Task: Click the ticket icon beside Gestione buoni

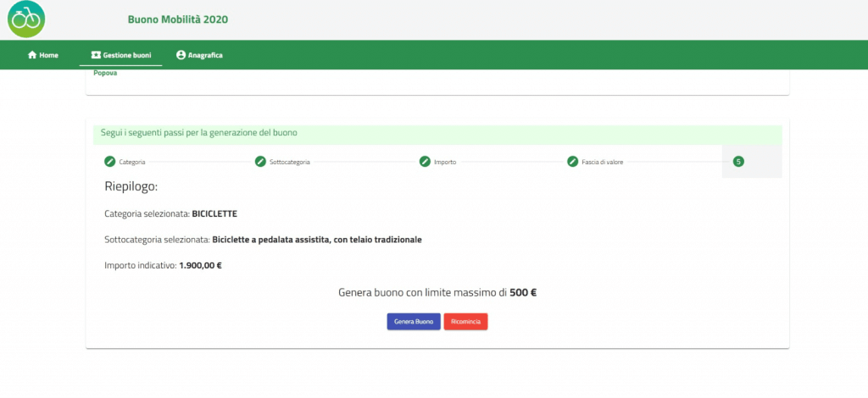Action: pyautogui.click(x=96, y=55)
